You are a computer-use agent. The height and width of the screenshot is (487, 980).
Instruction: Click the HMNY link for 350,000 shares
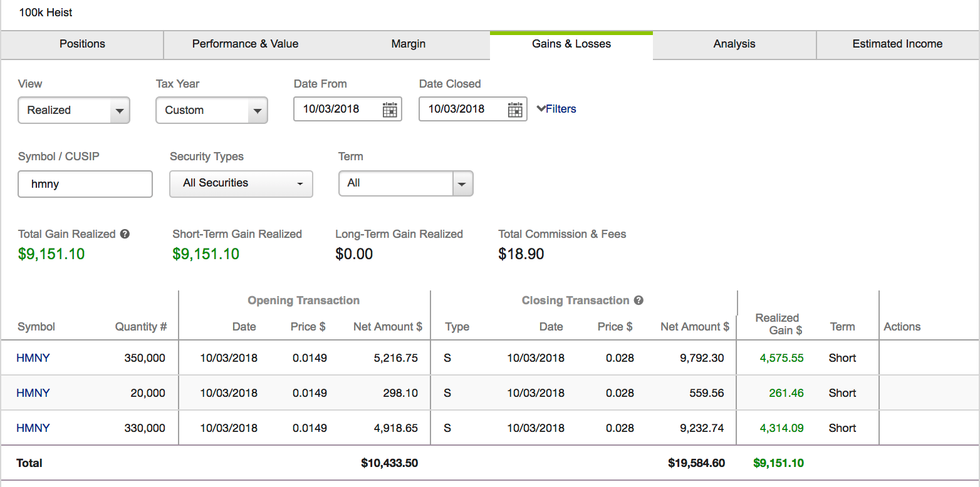coord(33,358)
